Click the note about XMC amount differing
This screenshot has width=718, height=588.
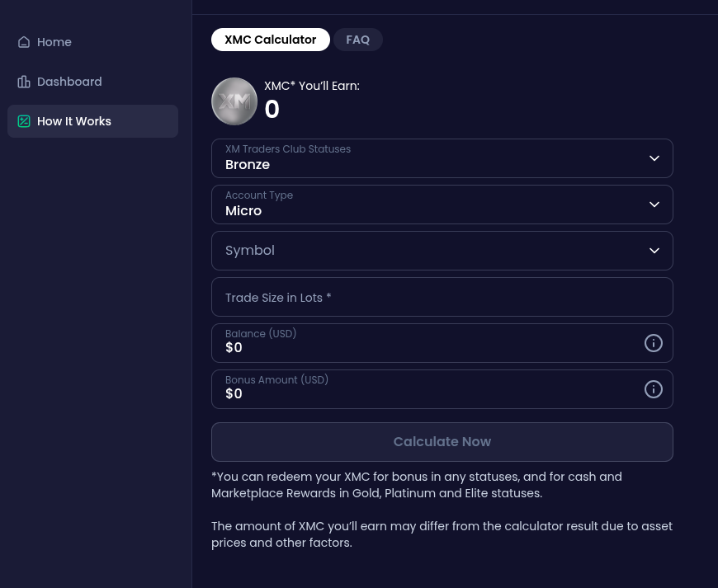coord(442,534)
